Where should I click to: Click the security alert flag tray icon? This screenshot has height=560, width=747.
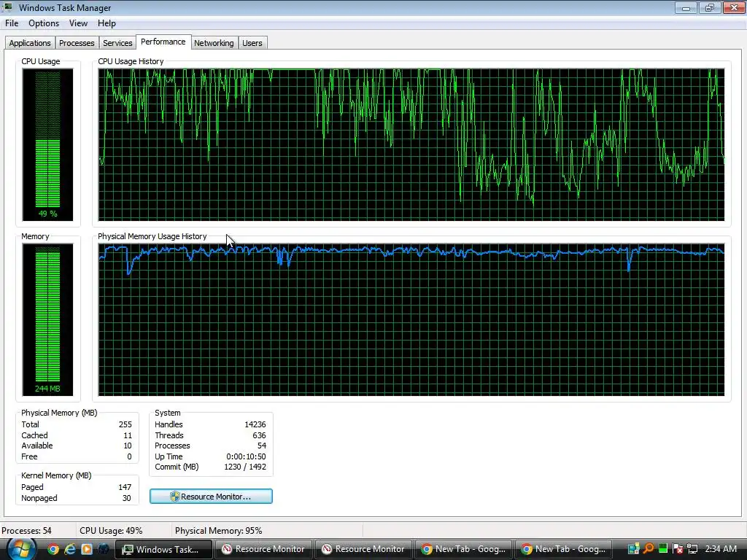(x=678, y=550)
